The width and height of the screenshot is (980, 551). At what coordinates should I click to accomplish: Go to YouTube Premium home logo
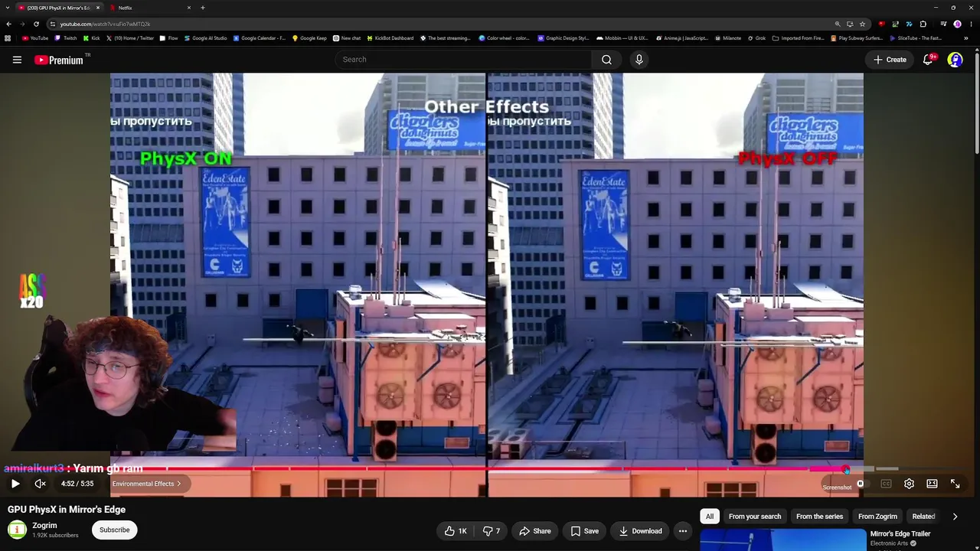click(x=59, y=60)
